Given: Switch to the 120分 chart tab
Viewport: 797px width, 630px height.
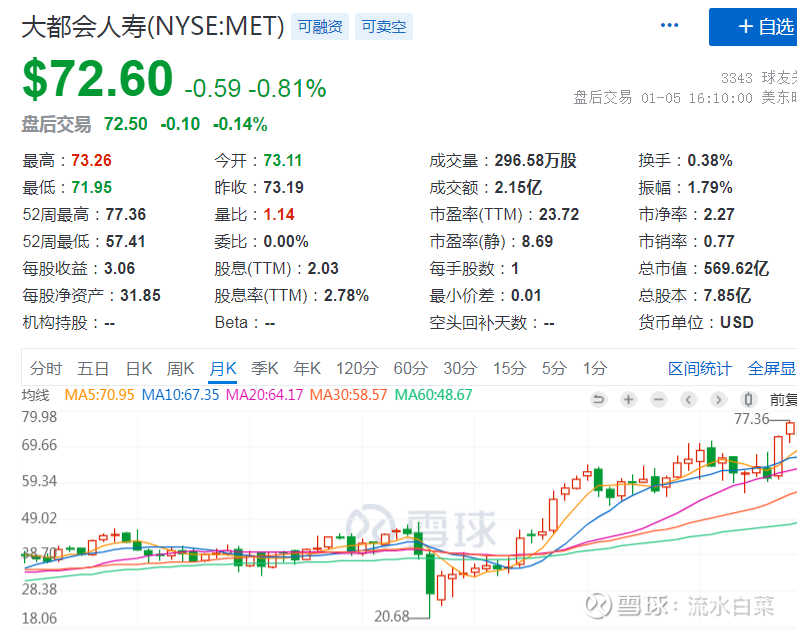Looking at the screenshot, I should point(357,368).
